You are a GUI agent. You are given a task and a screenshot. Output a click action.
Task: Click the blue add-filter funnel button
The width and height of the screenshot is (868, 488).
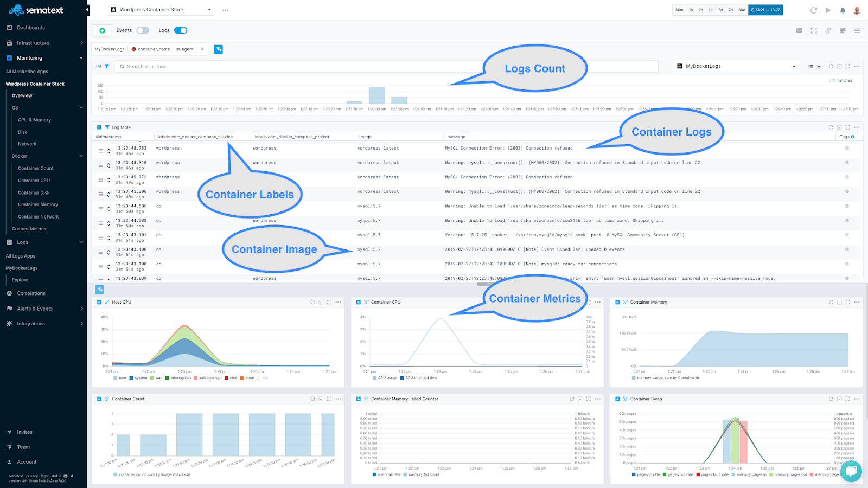click(x=218, y=49)
